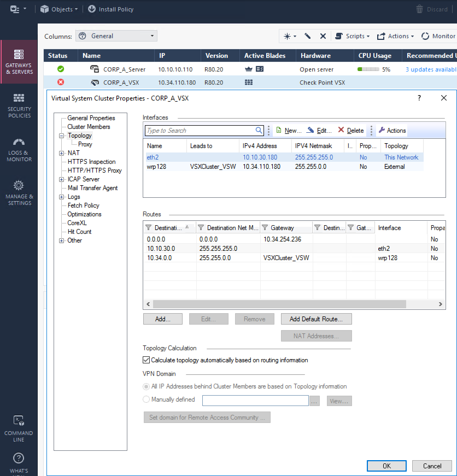The width and height of the screenshot is (457, 476).
Task: Sort by the IPv4 Address column header
Action: click(x=265, y=146)
